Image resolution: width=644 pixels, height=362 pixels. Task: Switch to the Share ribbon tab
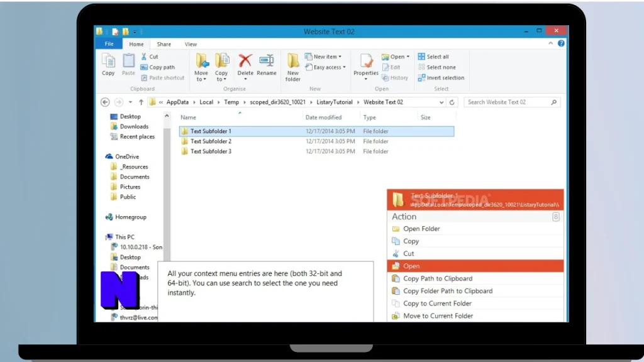(x=164, y=44)
